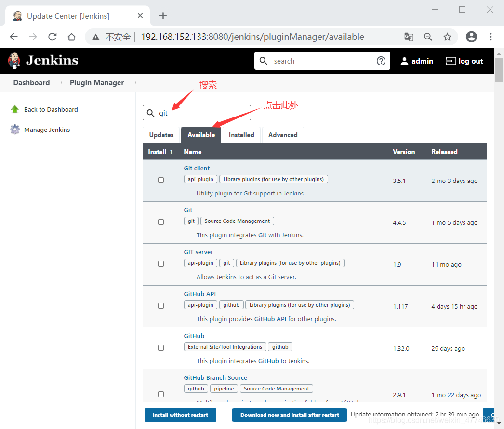Click the admin user link
This screenshot has height=429, width=504.
(422, 61)
